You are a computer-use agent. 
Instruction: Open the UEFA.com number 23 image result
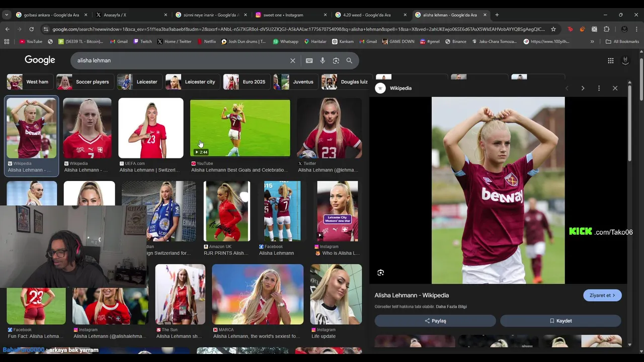151,128
